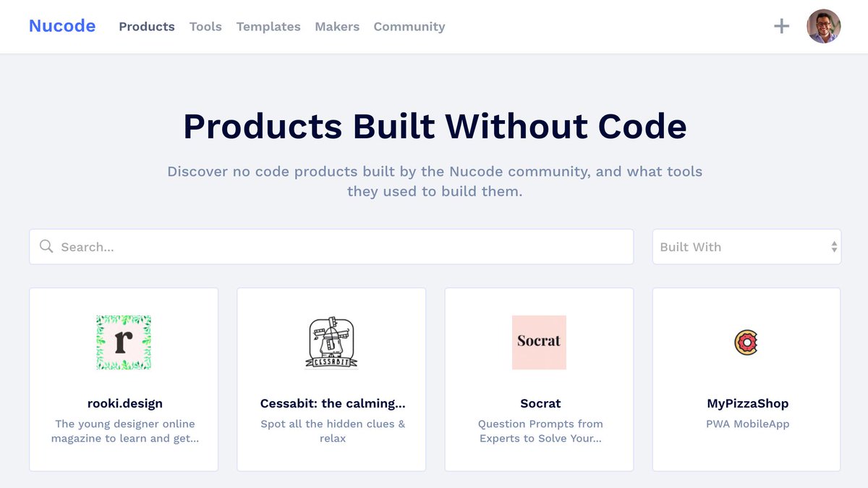Click the magnifying glass search icon
The width and height of the screenshot is (868, 488).
pyautogui.click(x=46, y=246)
